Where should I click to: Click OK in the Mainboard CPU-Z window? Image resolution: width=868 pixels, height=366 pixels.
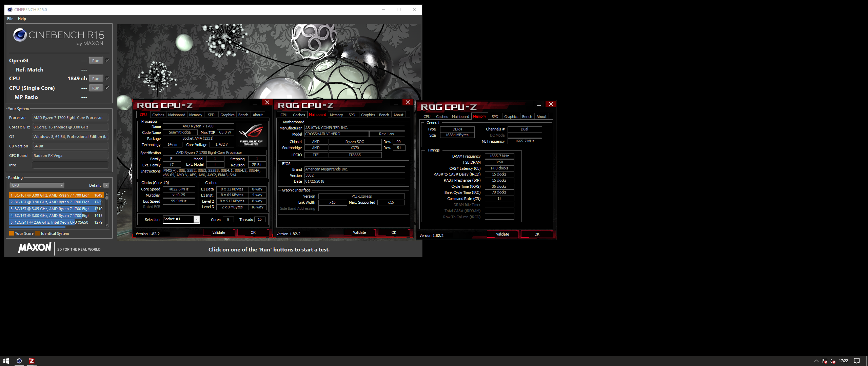click(x=394, y=232)
